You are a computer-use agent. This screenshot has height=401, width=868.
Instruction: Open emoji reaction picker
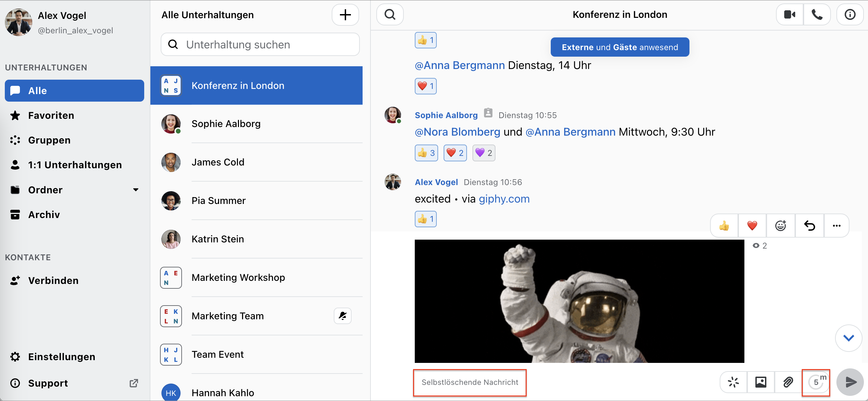coord(780,226)
